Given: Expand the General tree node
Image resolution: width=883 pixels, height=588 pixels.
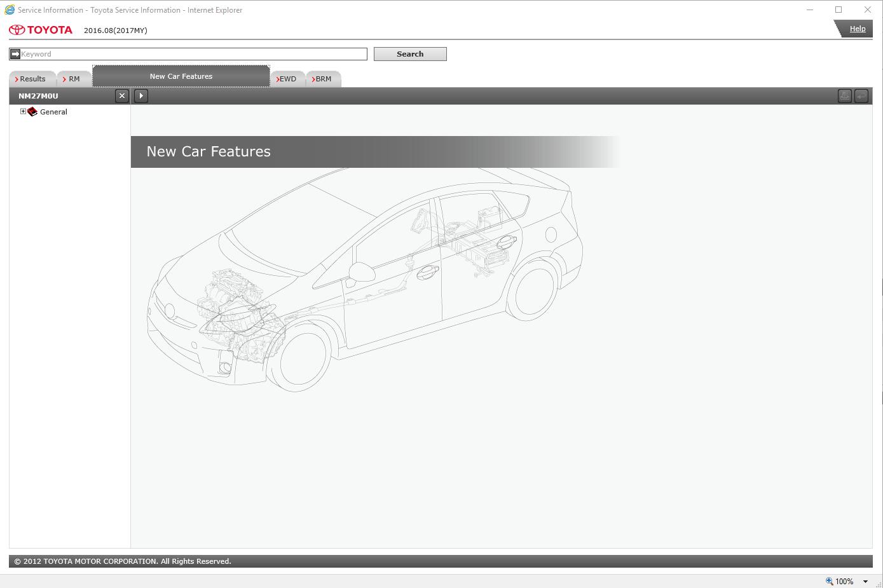Looking at the screenshot, I should point(23,112).
